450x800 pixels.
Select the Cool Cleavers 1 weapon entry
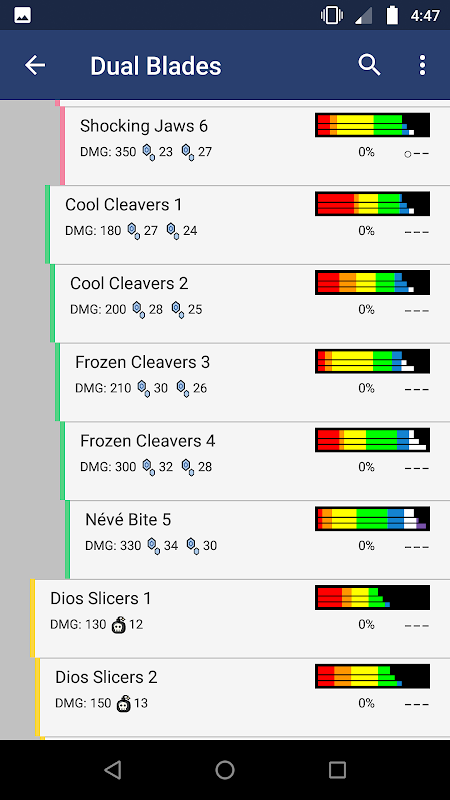click(250, 225)
